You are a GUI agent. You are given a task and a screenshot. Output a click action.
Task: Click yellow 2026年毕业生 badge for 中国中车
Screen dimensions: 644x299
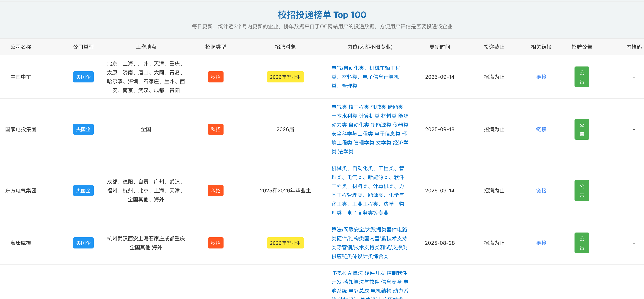click(x=285, y=77)
